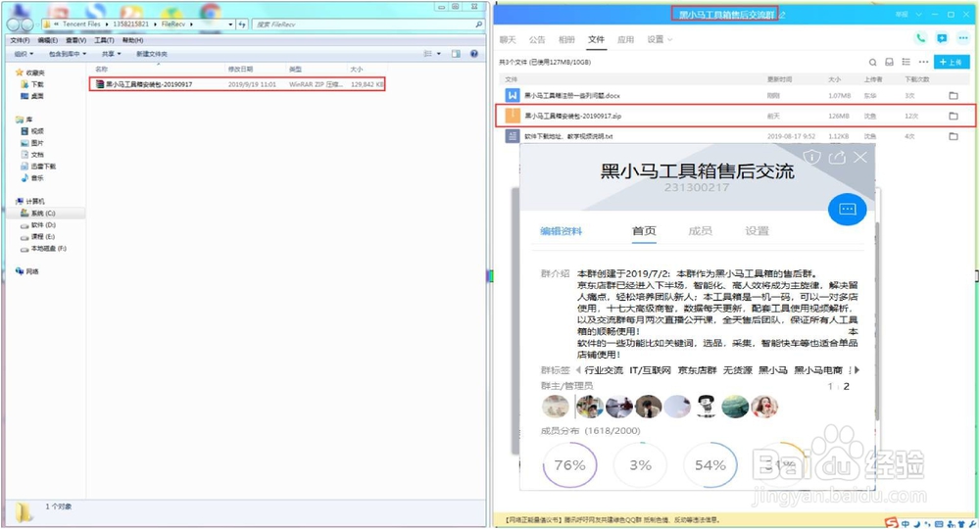Click the Word icon of docx file

(513, 95)
